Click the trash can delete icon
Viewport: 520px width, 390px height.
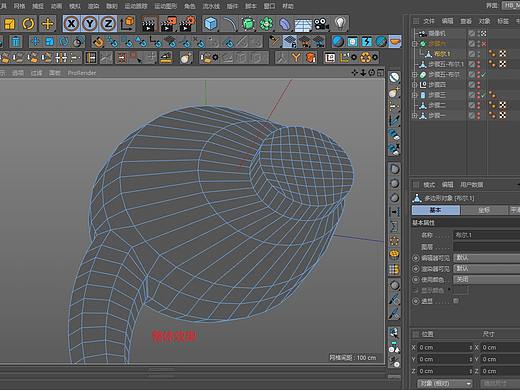pyautogui.click(x=16, y=42)
